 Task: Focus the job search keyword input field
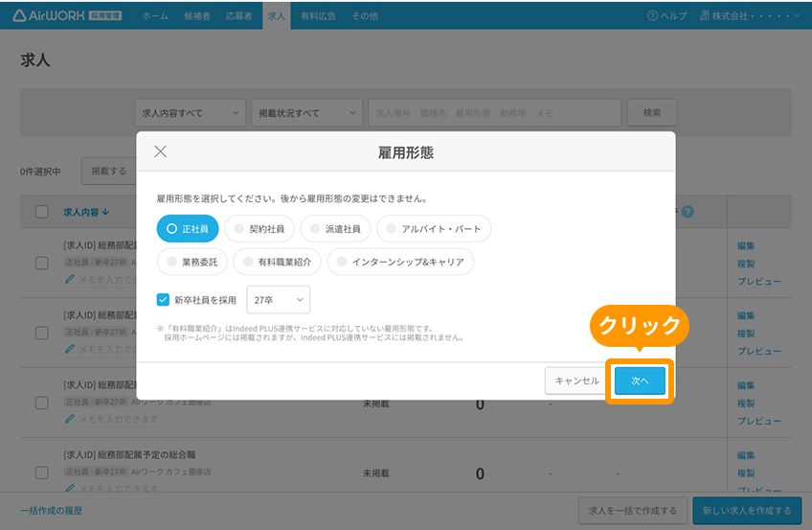[494, 112]
